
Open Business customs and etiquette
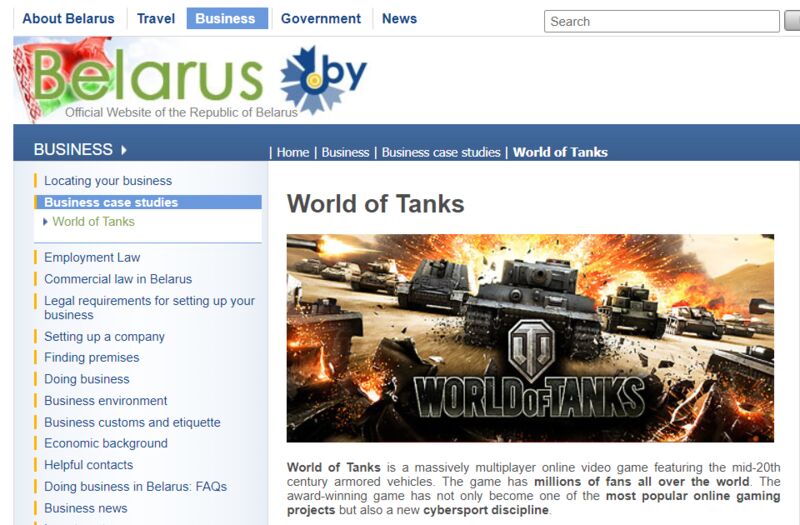pyautogui.click(x=132, y=422)
